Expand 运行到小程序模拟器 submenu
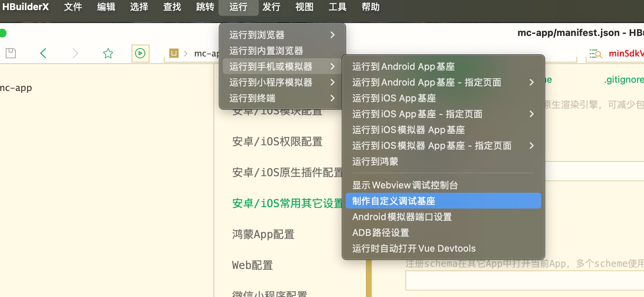Viewport: 644px width, 297px height. pos(282,82)
